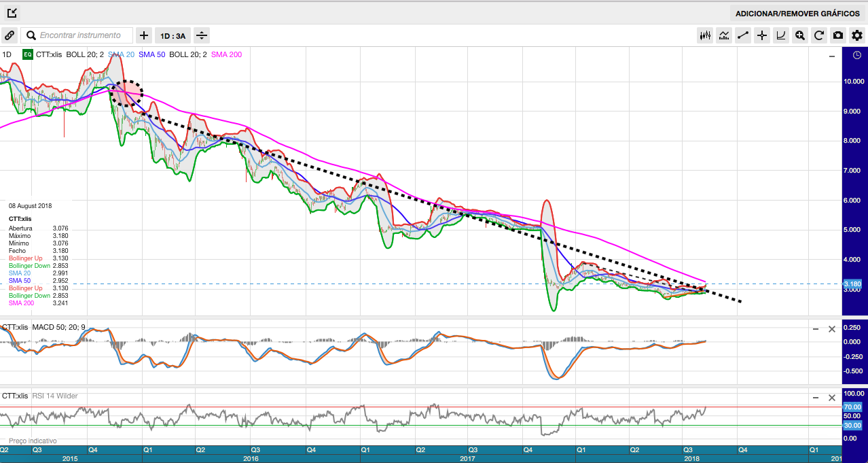The image size is (868, 463).
Task: Open the candlestick chart type selector
Action: pyautogui.click(x=705, y=35)
